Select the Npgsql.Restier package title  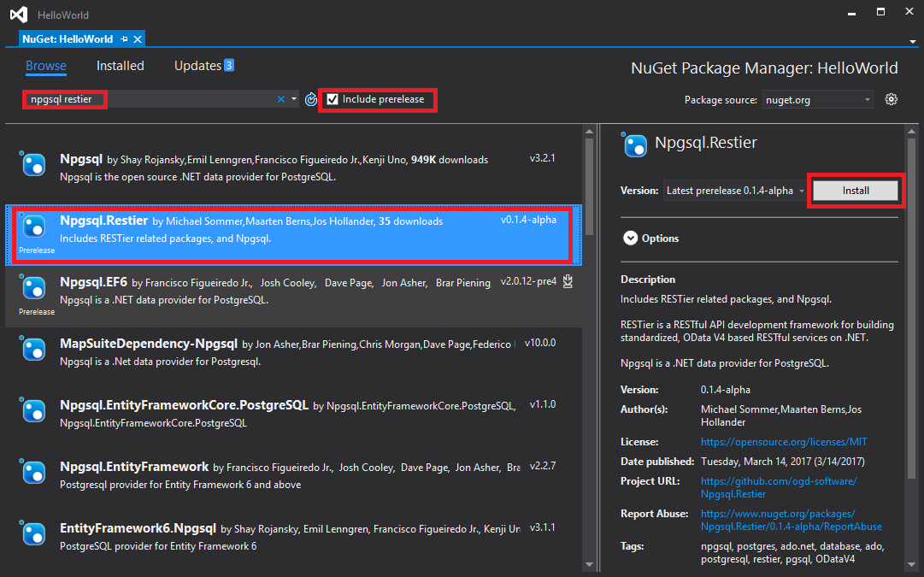pos(103,221)
